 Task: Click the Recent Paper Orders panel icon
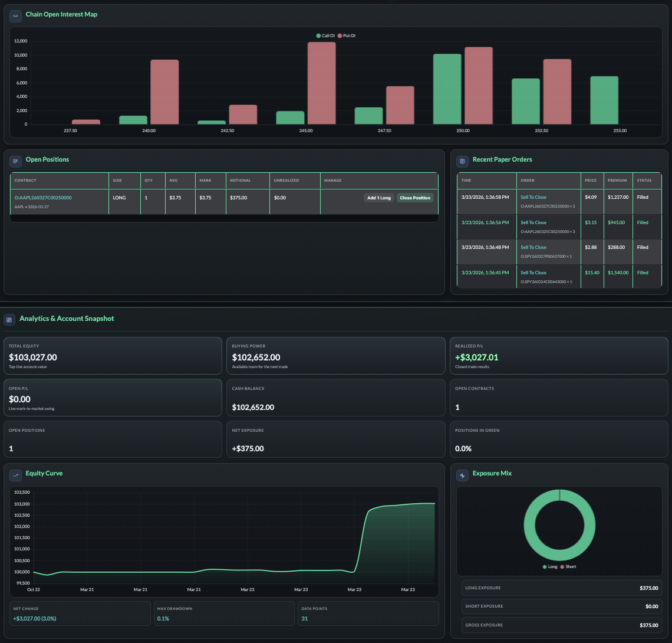pyautogui.click(x=462, y=160)
